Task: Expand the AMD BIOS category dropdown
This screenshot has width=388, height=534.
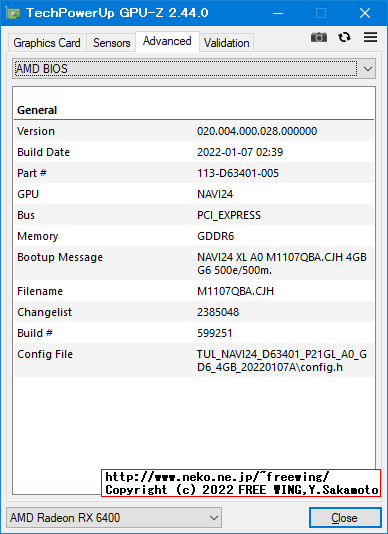Action: (194, 69)
